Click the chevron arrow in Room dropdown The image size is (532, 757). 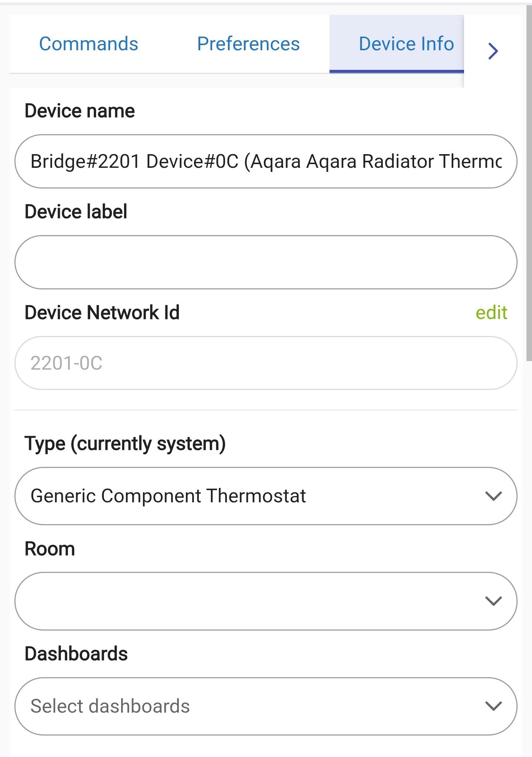coord(493,601)
